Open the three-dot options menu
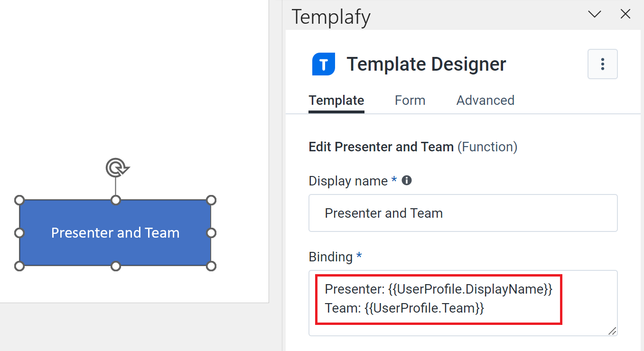 [x=602, y=64]
